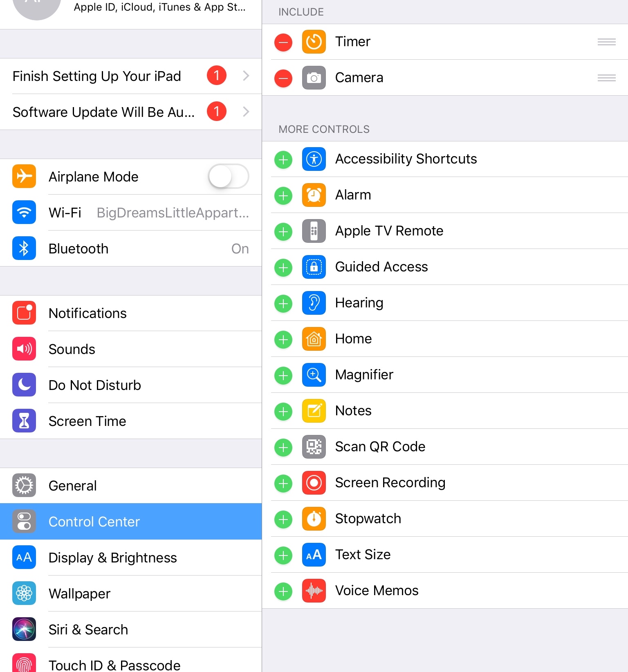
Task: Toggle Airplane Mode switch
Action: tap(228, 176)
